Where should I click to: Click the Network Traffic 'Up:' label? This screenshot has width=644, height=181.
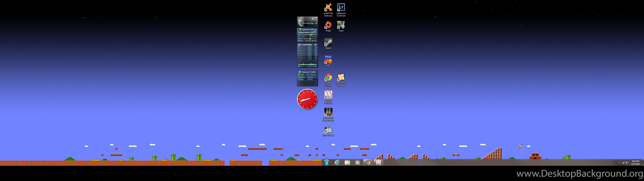(303, 75)
